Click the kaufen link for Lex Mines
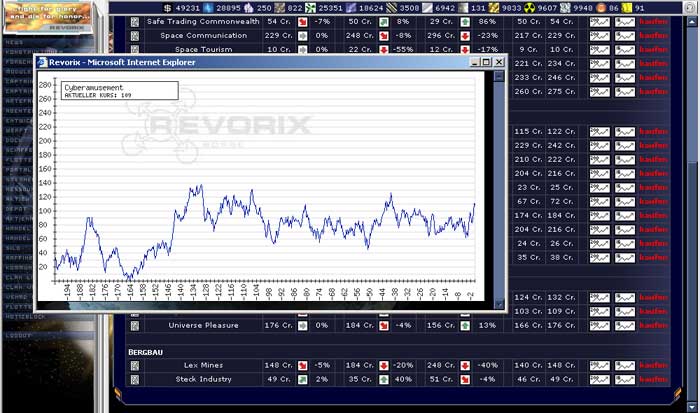 (x=655, y=365)
